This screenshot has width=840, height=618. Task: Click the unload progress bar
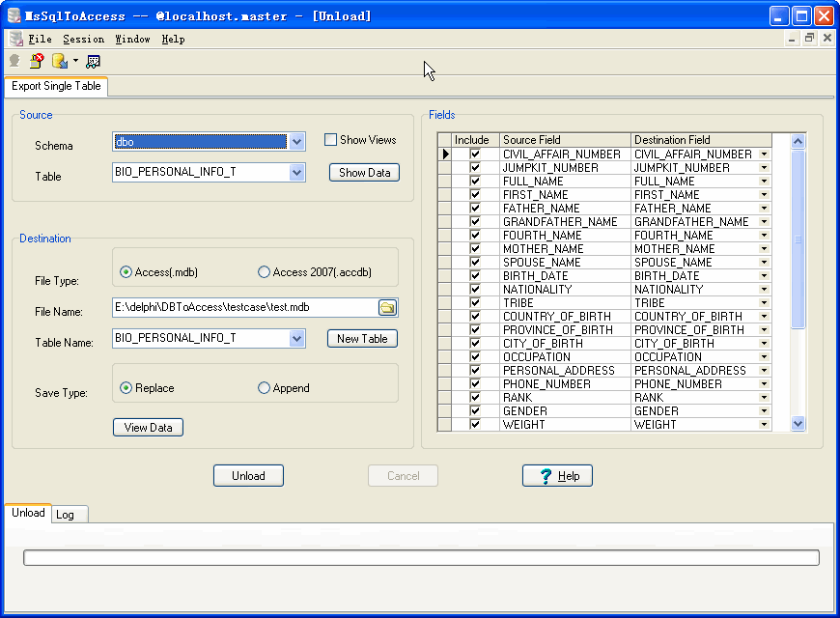(x=421, y=558)
